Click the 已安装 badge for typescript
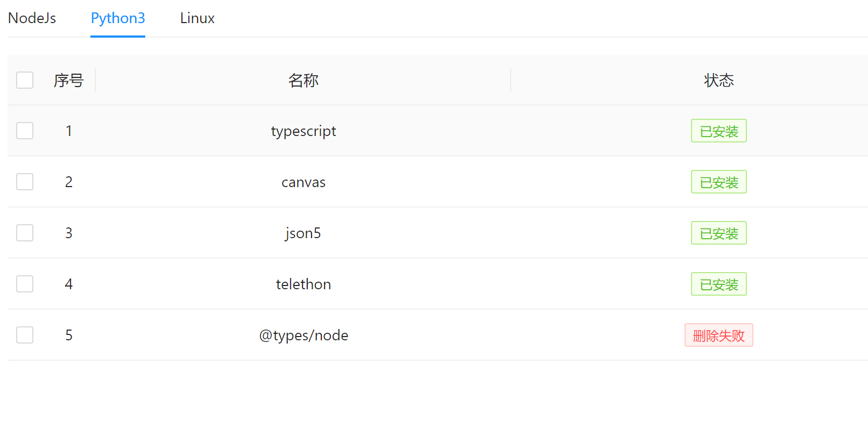 (x=718, y=131)
